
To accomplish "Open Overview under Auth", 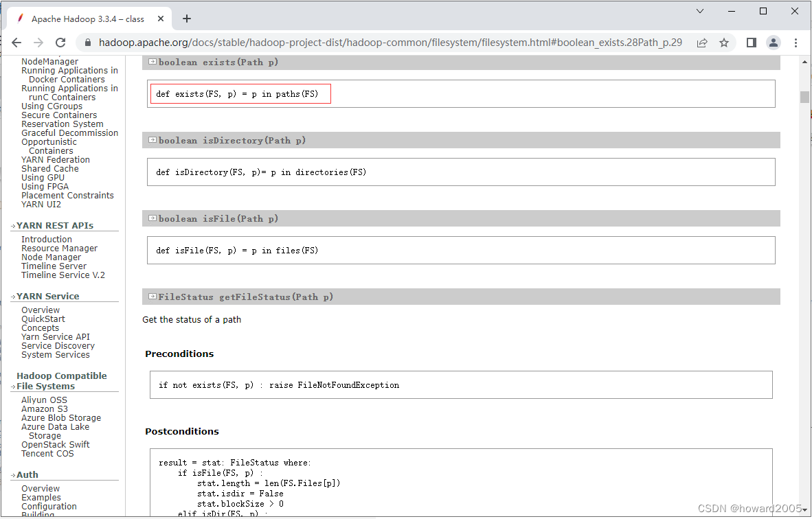I will pos(41,489).
